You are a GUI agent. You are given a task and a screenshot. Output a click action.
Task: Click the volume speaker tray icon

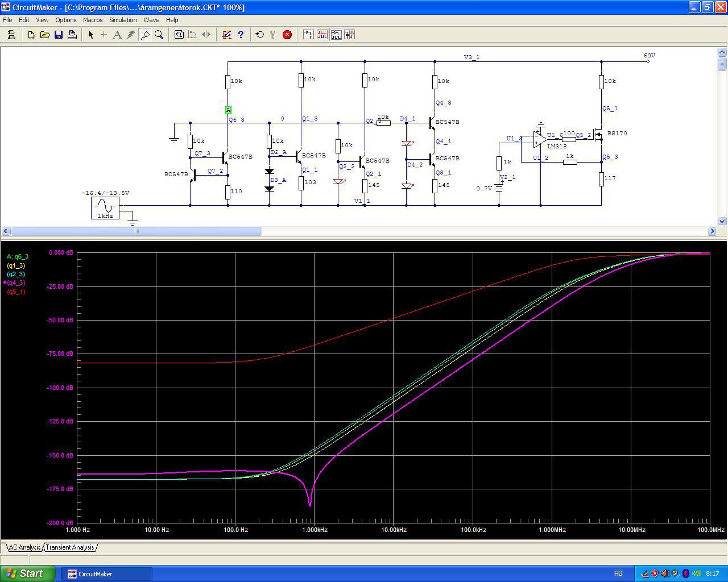coord(665,573)
